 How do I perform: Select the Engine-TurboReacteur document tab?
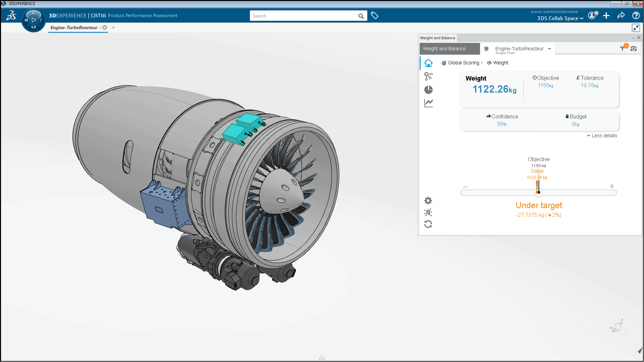[74, 28]
